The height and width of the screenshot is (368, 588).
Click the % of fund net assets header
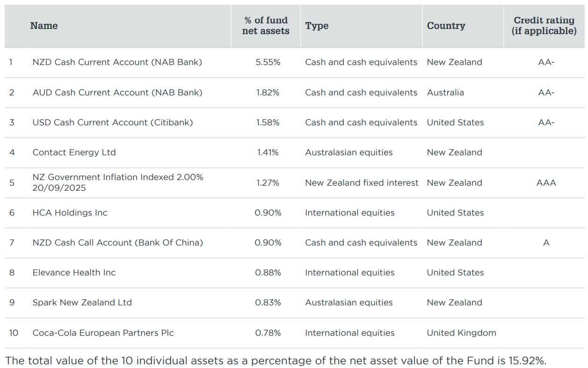click(266, 26)
